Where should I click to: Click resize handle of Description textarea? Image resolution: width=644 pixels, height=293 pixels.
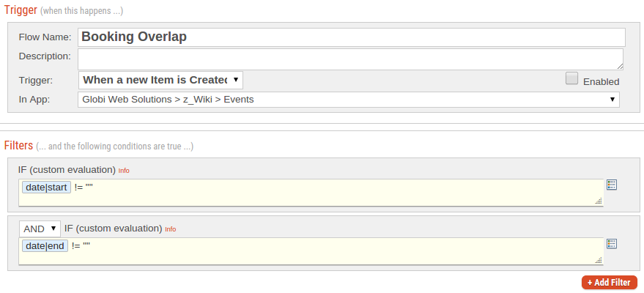point(620,67)
